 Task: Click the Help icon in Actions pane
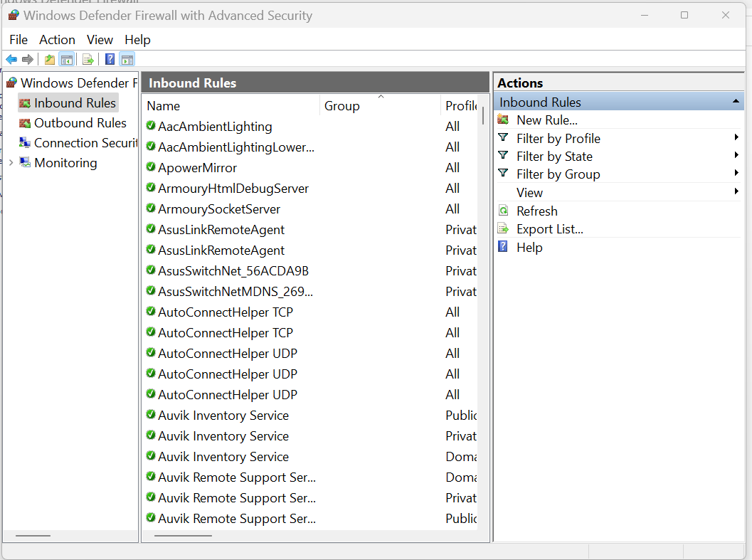point(502,247)
